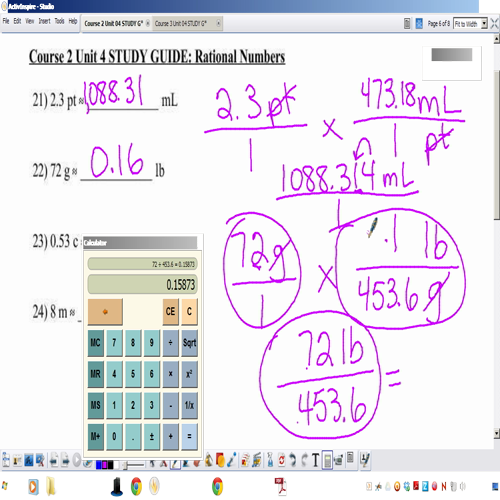
Task: Click the pen width slider
Action: tap(133, 465)
